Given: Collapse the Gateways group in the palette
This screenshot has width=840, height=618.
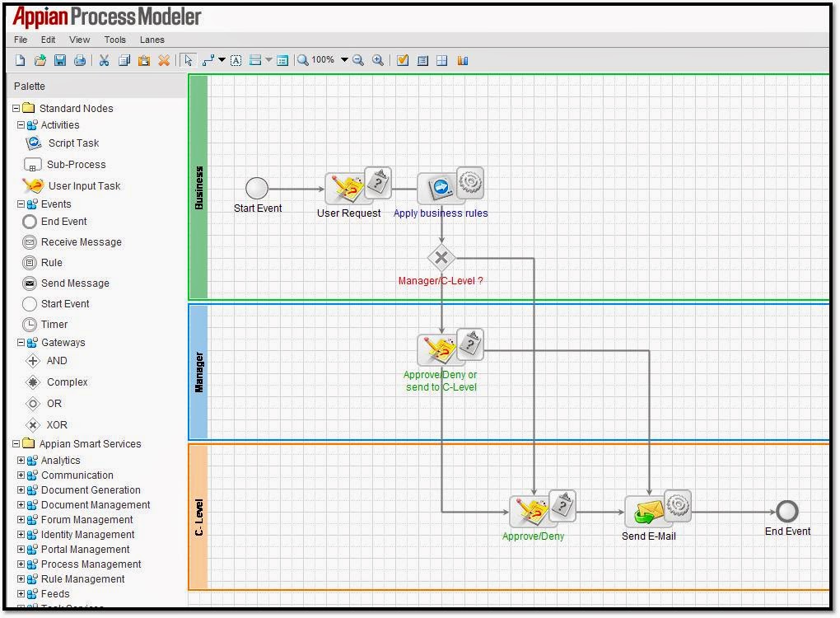Looking at the screenshot, I should click(x=21, y=343).
